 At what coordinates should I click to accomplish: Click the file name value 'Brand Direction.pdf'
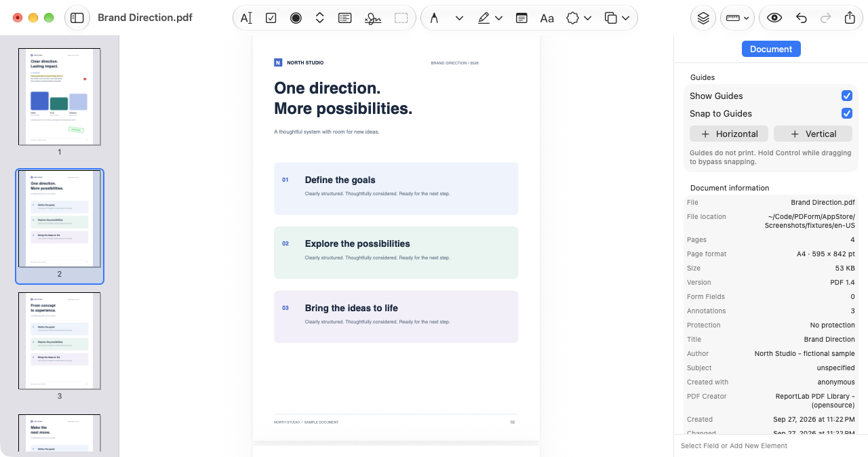coord(823,203)
